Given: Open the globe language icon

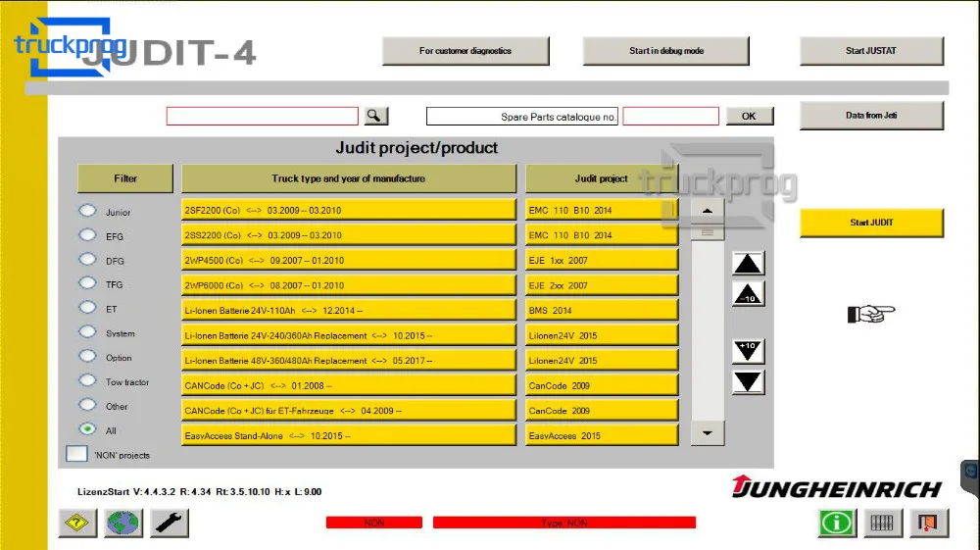Looking at the screenshot, I should 123,523.
